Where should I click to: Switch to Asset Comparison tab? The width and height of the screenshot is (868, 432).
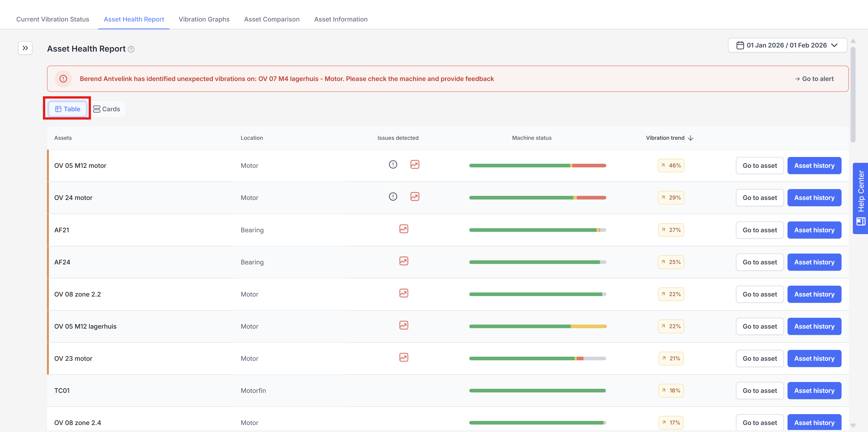(271, 19)
